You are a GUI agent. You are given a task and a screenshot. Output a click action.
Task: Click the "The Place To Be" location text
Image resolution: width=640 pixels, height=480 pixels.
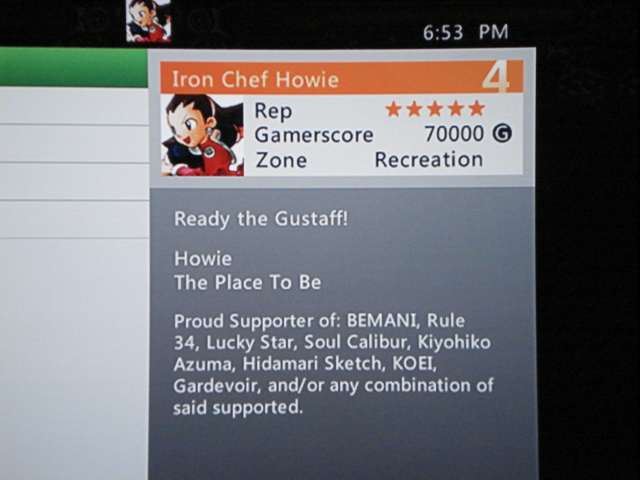pos(247,282)
